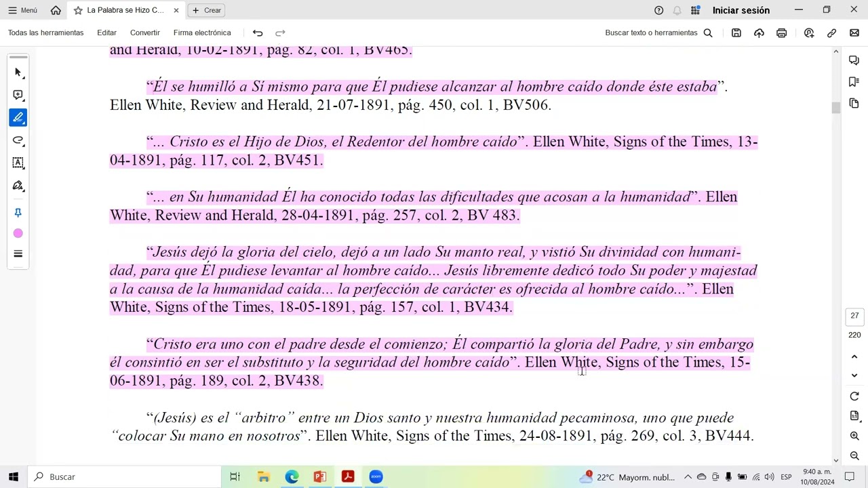Open Zoom from the taskbar
This screenshot has width=868, height=488.
pos(376,476)
